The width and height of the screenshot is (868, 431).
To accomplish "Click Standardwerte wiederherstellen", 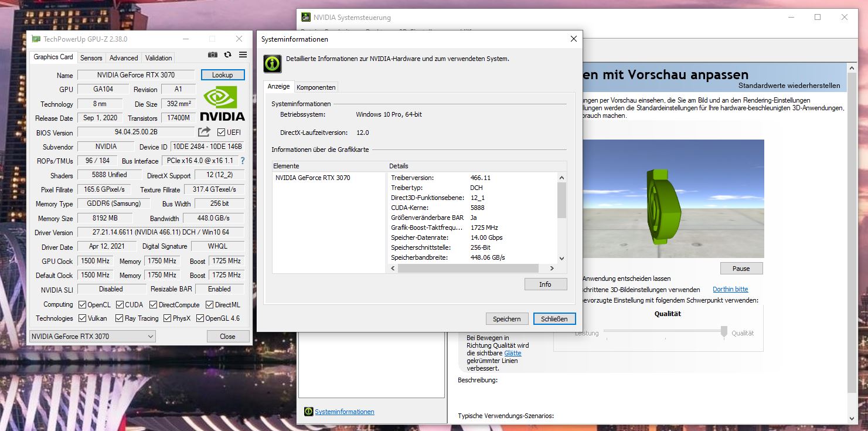I will tap(789, 86).
